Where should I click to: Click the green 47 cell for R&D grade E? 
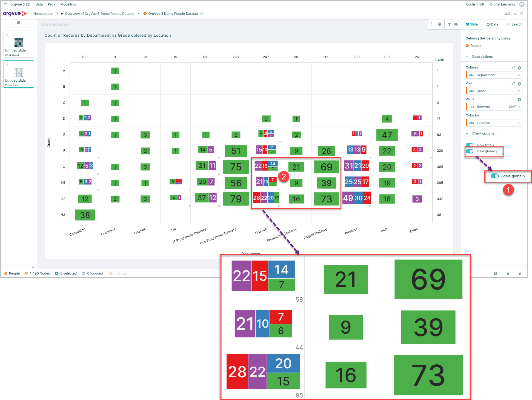coord(387,135)
